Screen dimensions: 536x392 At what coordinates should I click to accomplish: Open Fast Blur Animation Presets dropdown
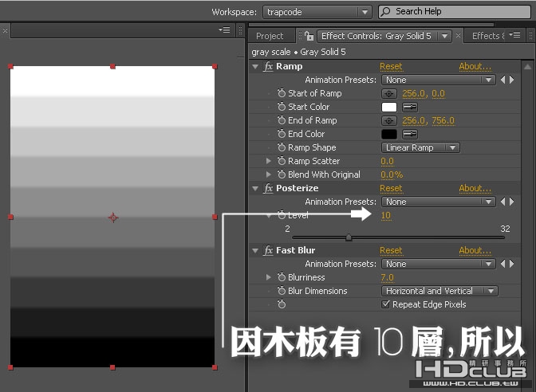pos(439,264)
